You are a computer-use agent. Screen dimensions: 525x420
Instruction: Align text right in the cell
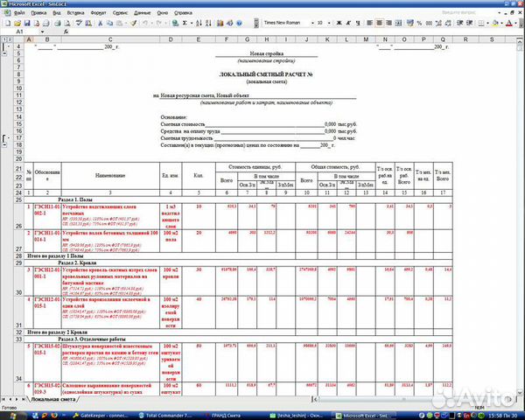388,23
